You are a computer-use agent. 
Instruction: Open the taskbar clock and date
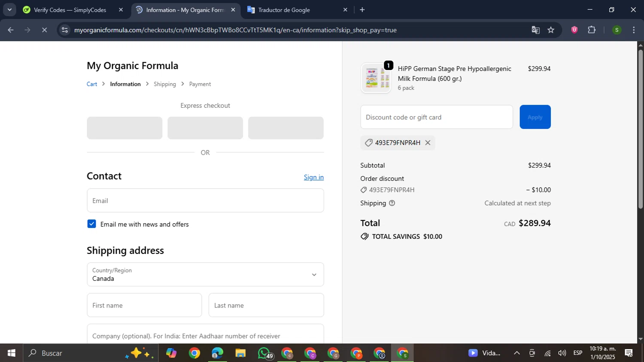(603, 353)
